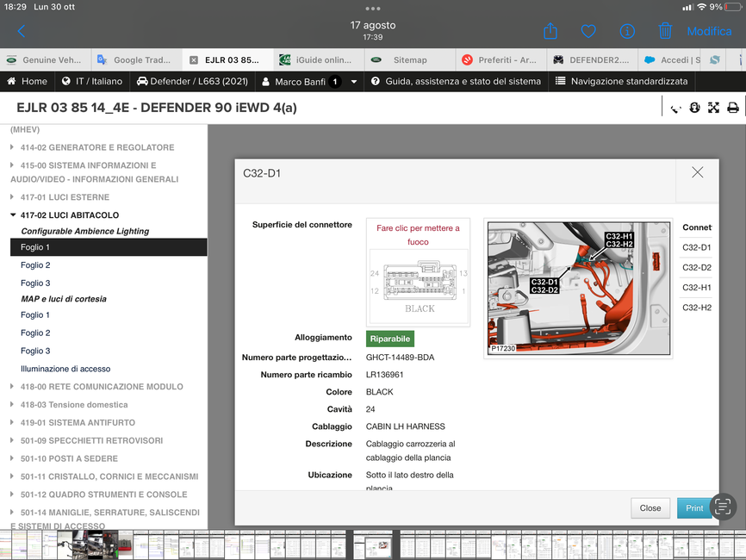Expand 501-12 QUADRO STRUMENTI E CONSOLE
The height and width of the screenshot is (560, 746).
click(99, 495)
